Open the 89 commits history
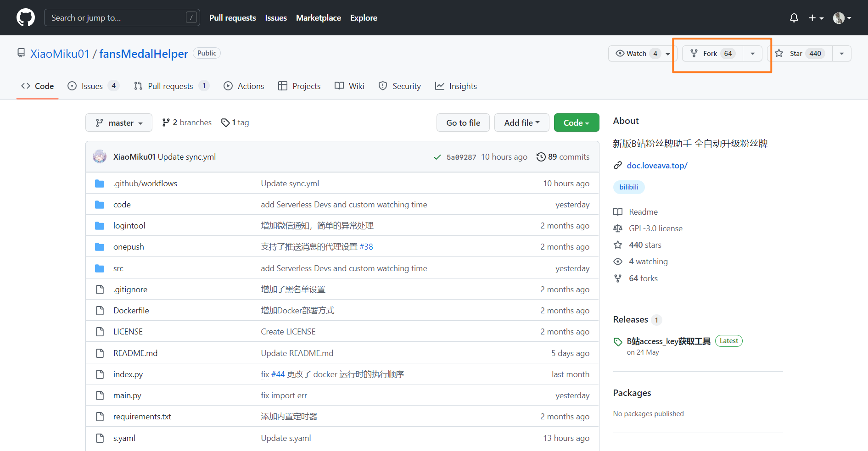Viewport: 868px width, 451px height. pyautogui.click(x=563, y=157)
